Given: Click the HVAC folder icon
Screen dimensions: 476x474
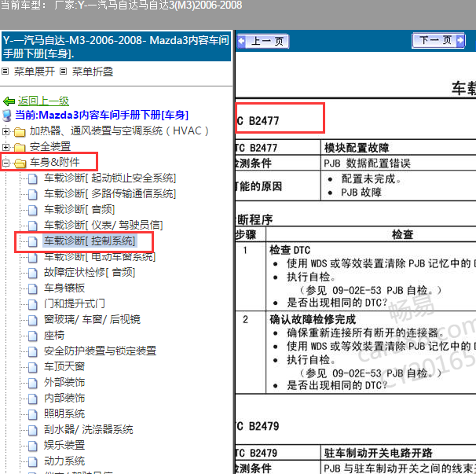Looking at the screenshot, I should point(20,132).
